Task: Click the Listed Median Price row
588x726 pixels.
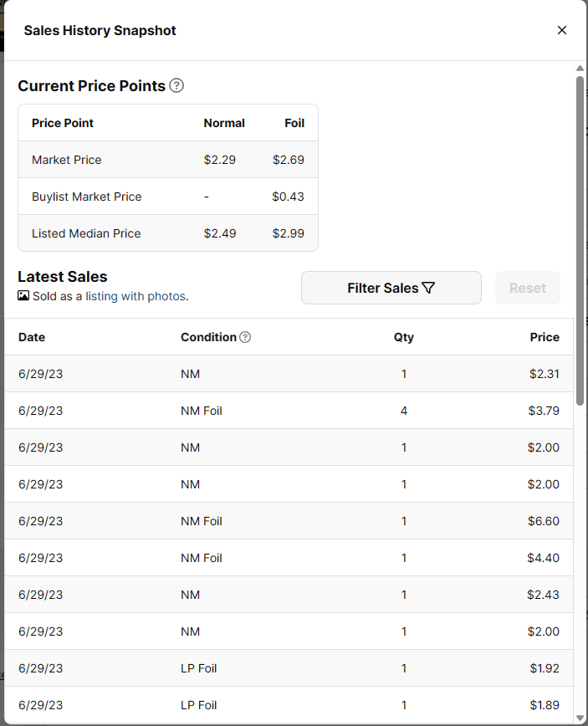Action: [167, 233]
